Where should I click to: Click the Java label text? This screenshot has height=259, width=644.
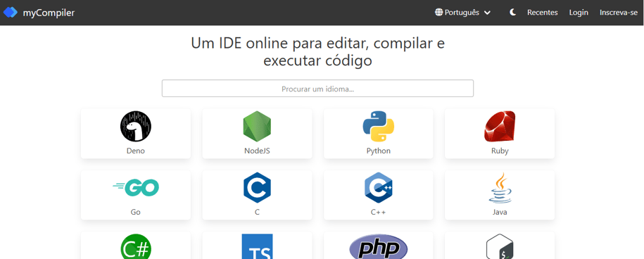pyautogui.click(x=500, y=213)
